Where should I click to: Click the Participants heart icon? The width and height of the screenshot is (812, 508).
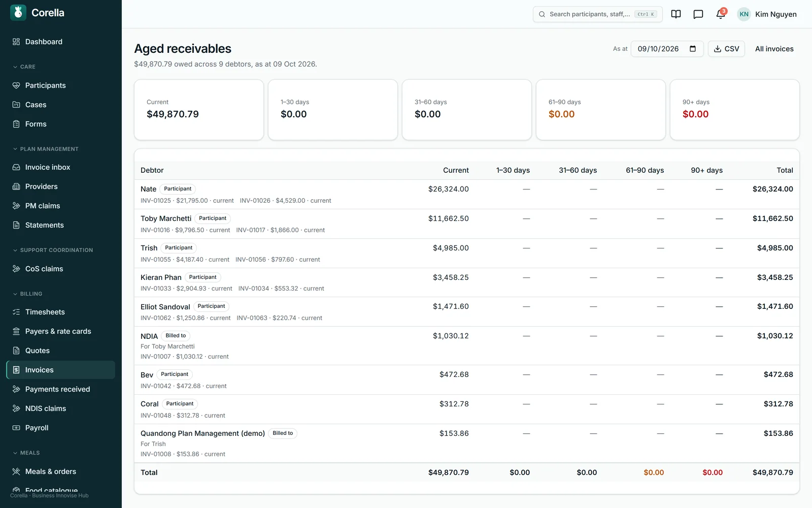click(16, 85)
